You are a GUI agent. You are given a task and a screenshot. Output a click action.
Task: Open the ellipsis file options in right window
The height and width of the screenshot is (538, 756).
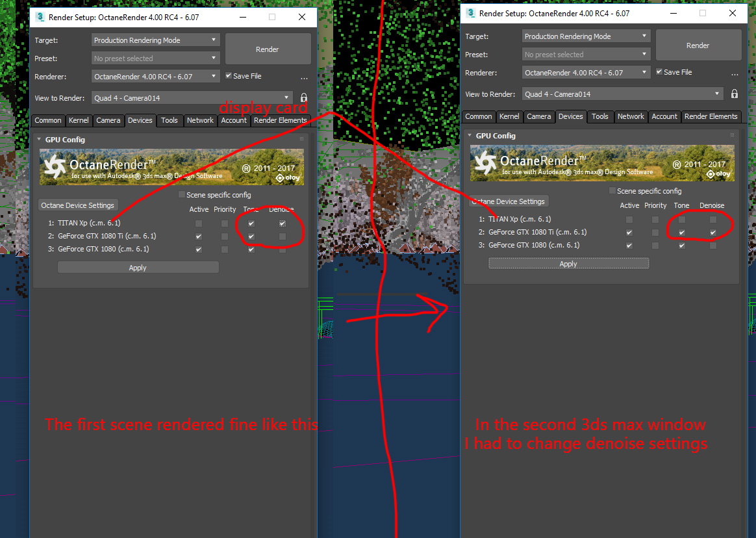735,73
